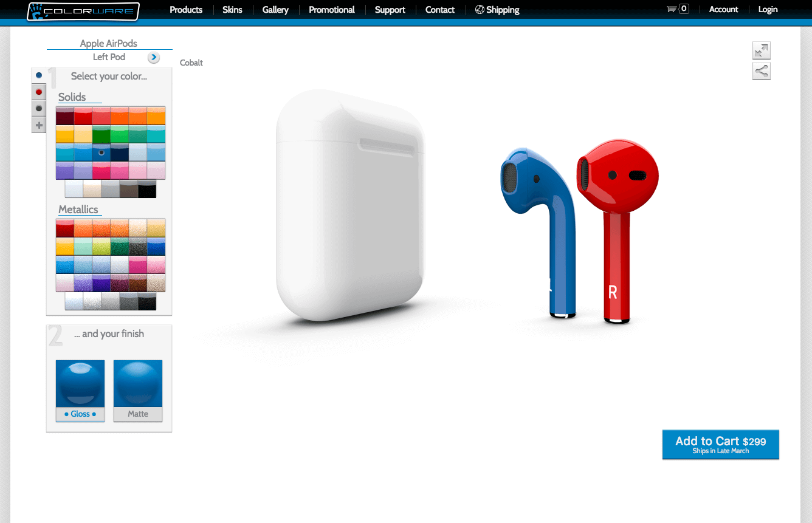This screenshot has width=812, height=523.
Task: Click the Apple AirPods product title
Action: coord(109,44)
